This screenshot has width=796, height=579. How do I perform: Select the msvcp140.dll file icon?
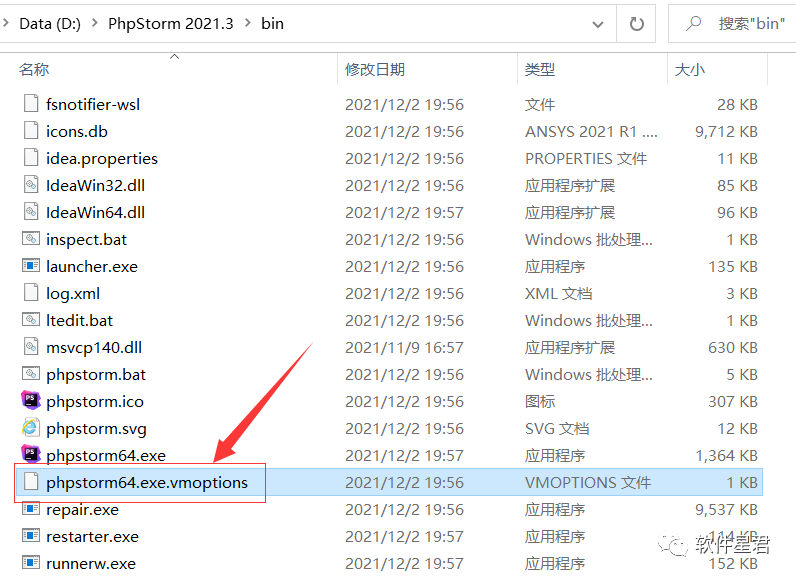coord(31,347)
